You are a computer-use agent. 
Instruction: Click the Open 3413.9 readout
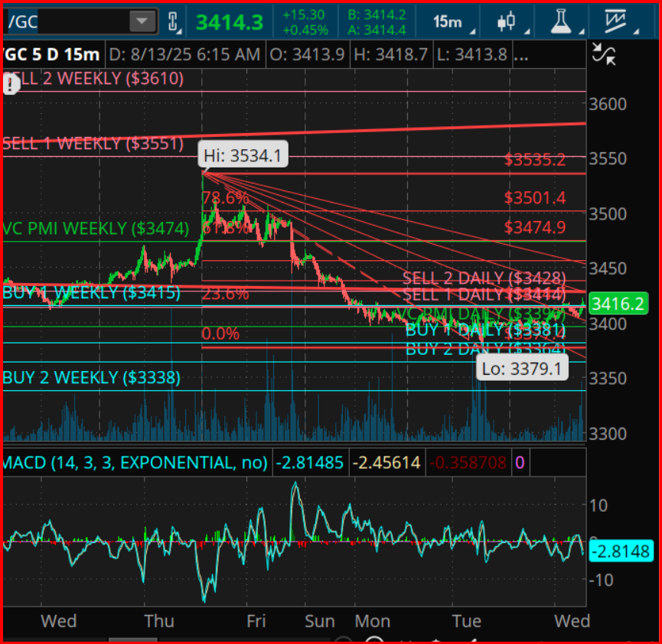[308, 54]
